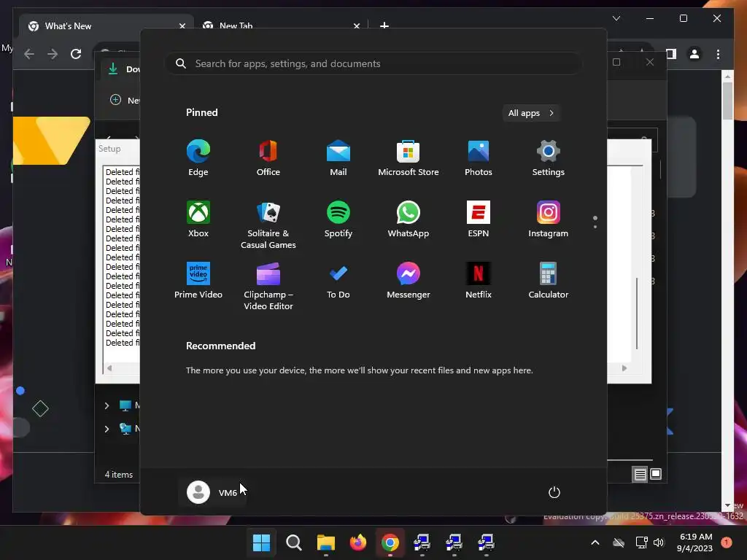Viewport: 747px width, 560px height.
Task: Click the Windows Start button on taskbar
Action: pyautogui.click(x=262, y=542)
